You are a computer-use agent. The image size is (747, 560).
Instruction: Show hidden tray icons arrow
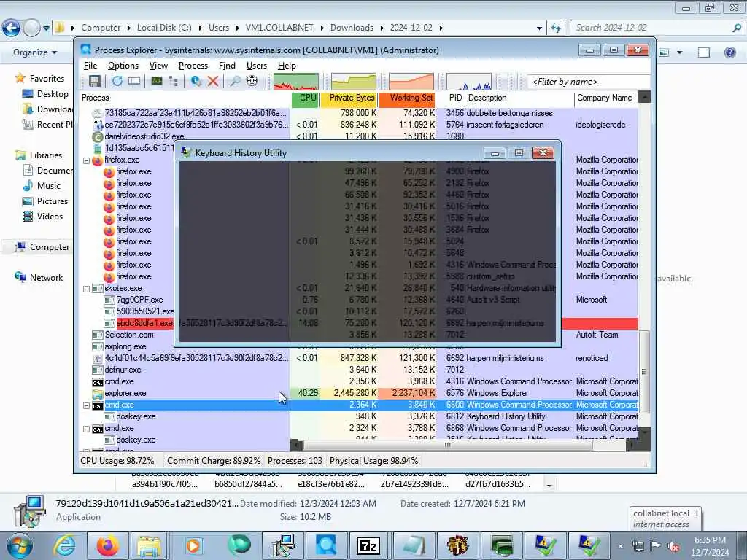[620, 546]
